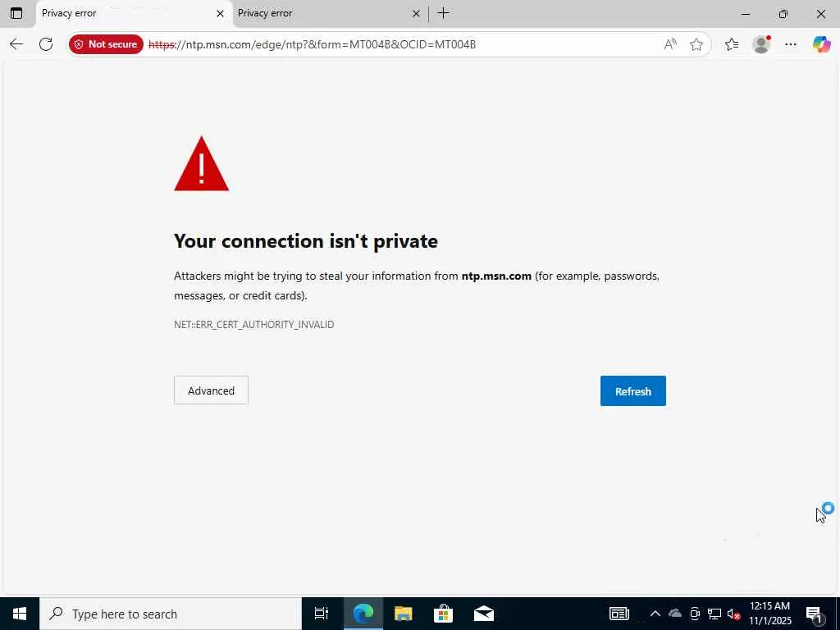840x630 pixels.
Task: Add this page to favorites star
Action: tap(696, 44)
